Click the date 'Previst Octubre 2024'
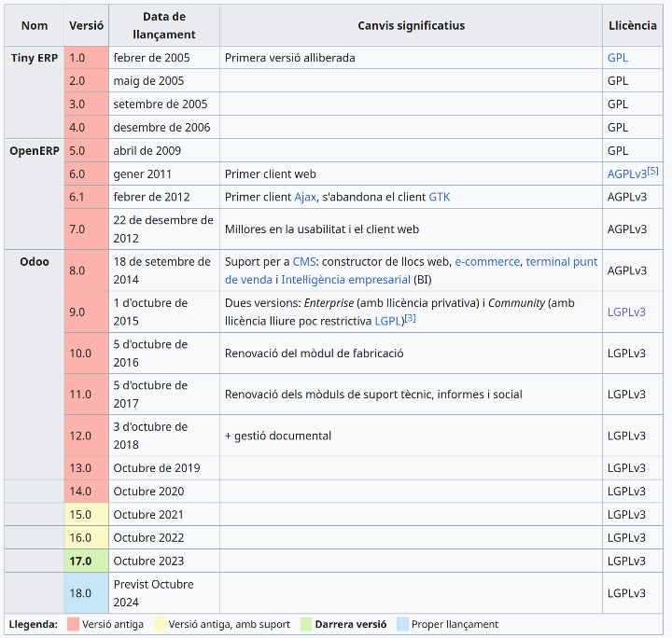 pos(153,593)
